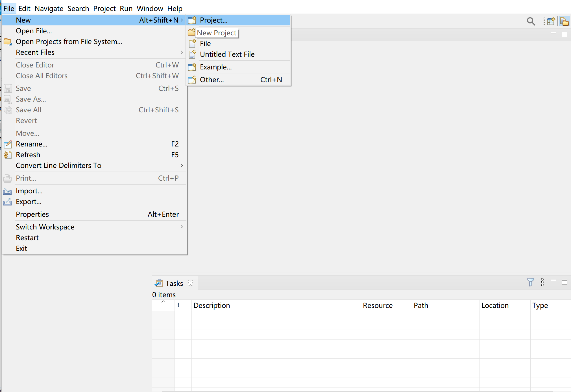Open the File menu
The width and height of the screenshot is (571, 392).
(x=9, y=8)
